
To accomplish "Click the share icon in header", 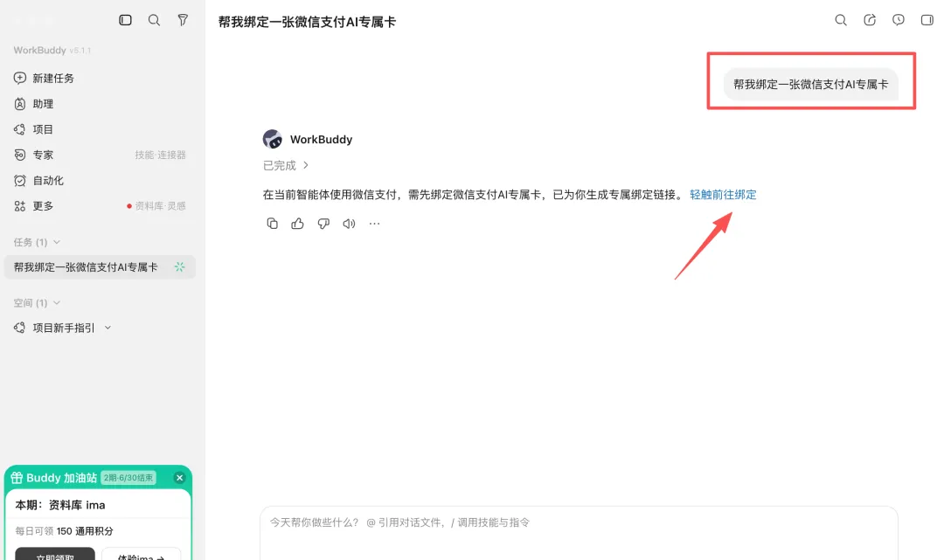I will pyautogui.click(x=870, y=20).
